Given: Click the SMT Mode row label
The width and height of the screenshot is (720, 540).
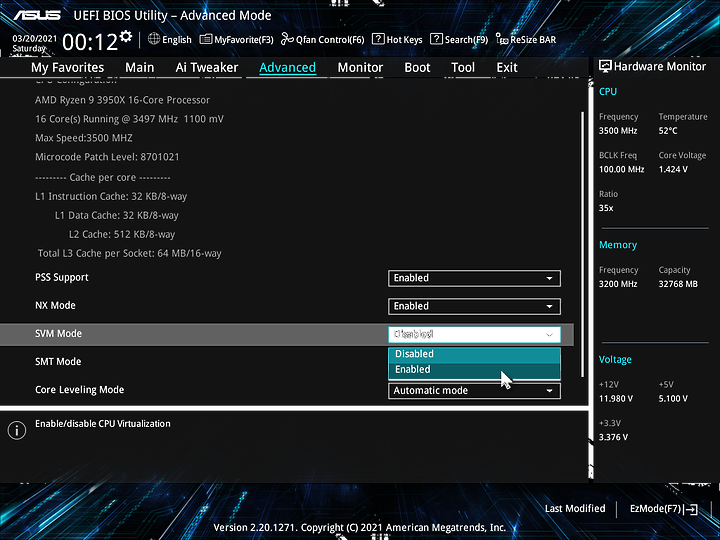Looking at the screenshot, I should [x=58, y=362].
